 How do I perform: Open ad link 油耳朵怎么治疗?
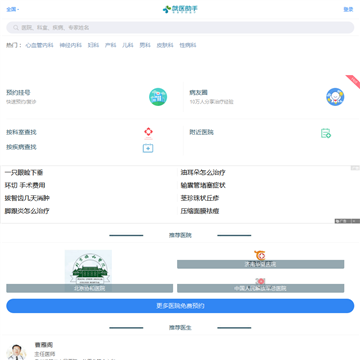(x=203, y=173)
